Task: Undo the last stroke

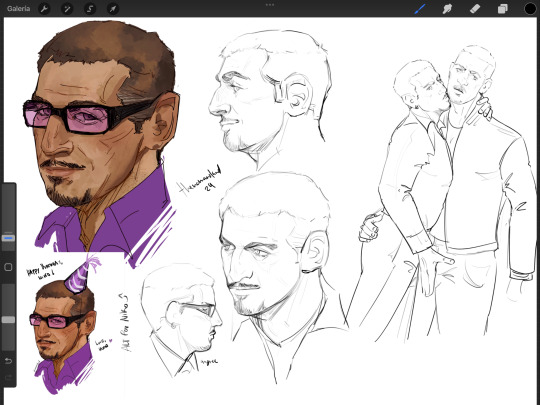Action: point(8,361)
